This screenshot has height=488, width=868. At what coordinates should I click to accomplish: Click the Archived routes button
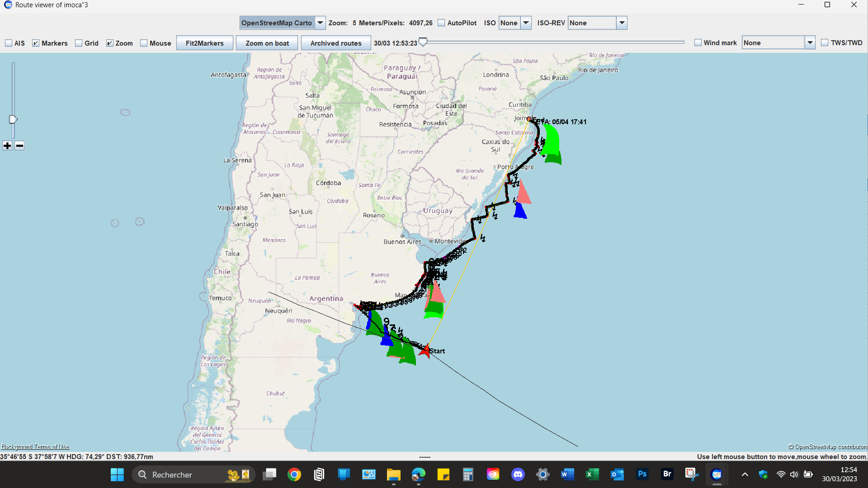coord(335,43)
